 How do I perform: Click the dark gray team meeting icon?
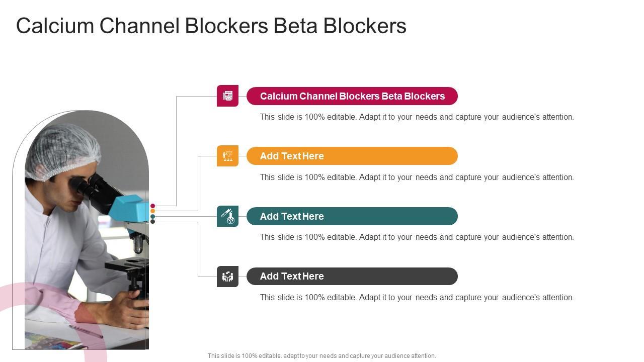[227, 277]
